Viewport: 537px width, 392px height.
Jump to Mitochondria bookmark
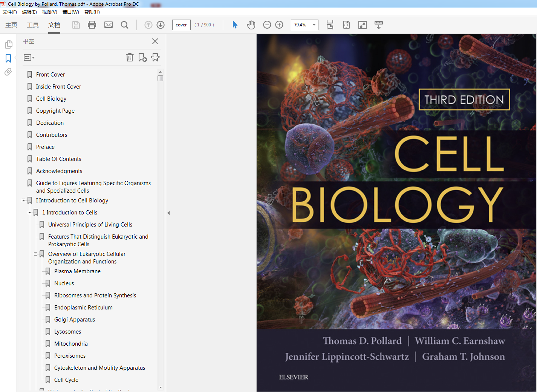71,344
